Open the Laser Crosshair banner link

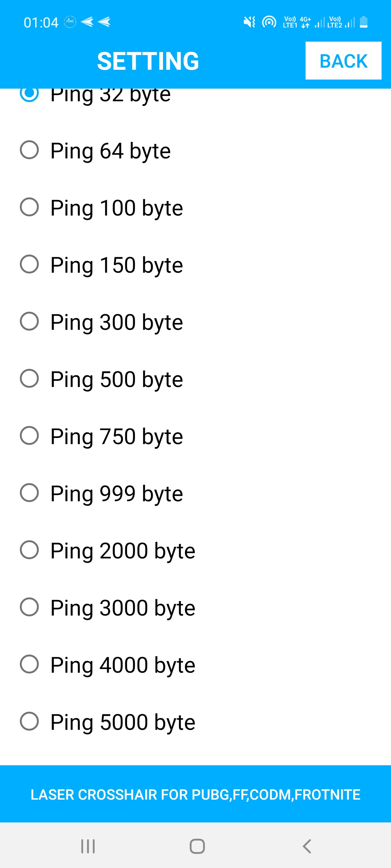(195, 794)
